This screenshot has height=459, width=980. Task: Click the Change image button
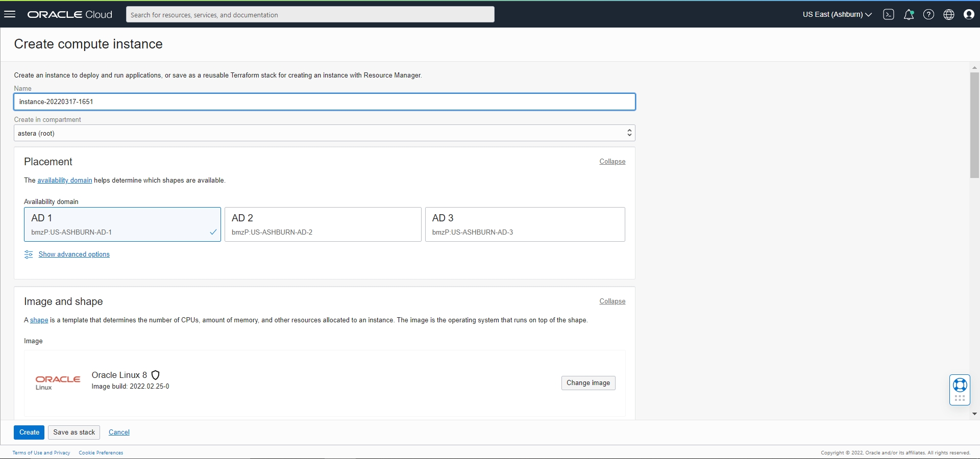pyautogui.click(x=589, y=383)
